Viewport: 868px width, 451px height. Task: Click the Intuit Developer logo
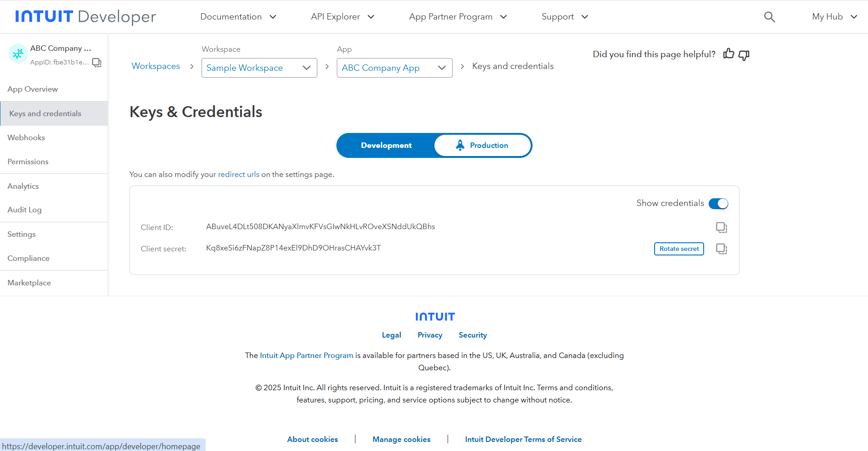coord(85,17)
